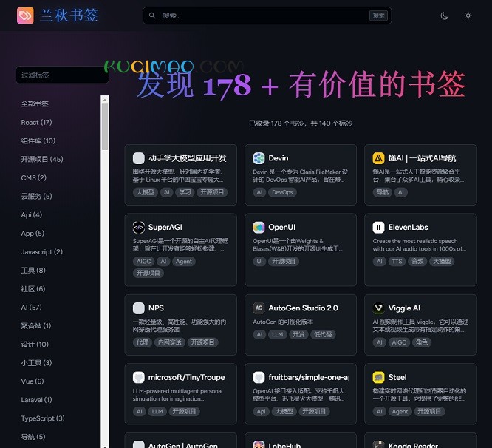Click the NPS placeholder icon
The image size is (492, 448).
tap(139, 308)
